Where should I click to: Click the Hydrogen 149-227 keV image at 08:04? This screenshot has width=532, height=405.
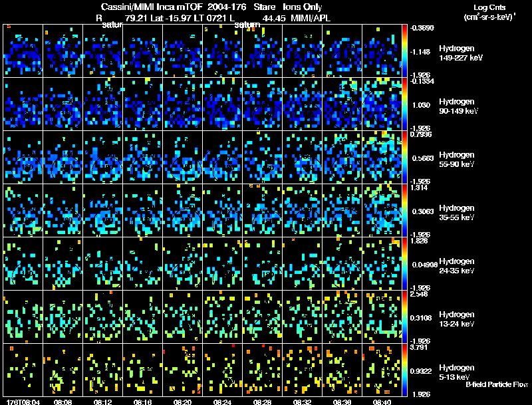pyautogui.click(x=23, y=51)
